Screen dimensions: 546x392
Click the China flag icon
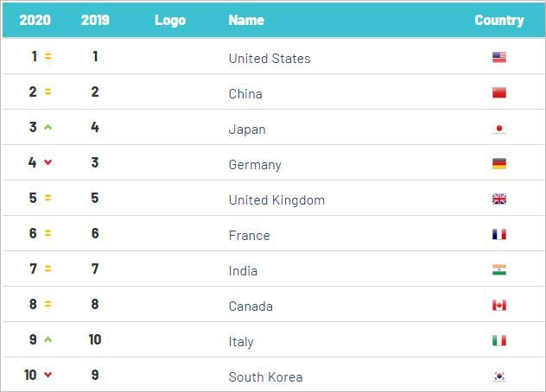pyautogui.click(x=499, y=92)
